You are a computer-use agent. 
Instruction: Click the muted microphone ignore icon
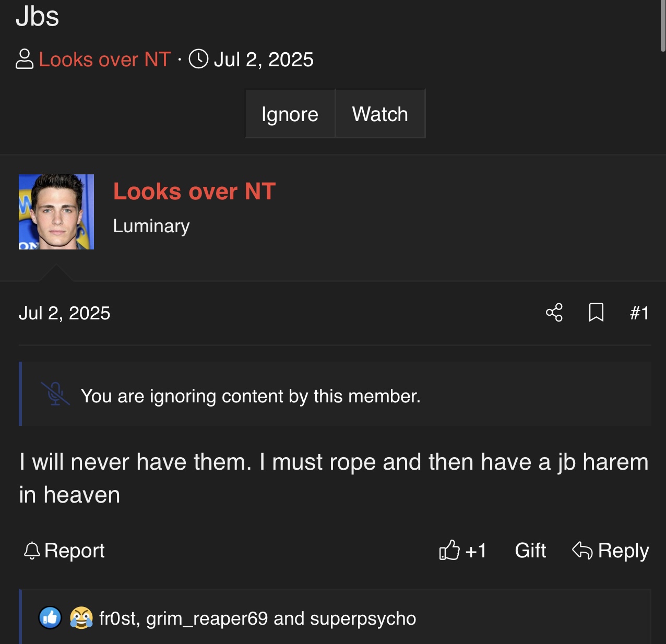click(55, 393)
